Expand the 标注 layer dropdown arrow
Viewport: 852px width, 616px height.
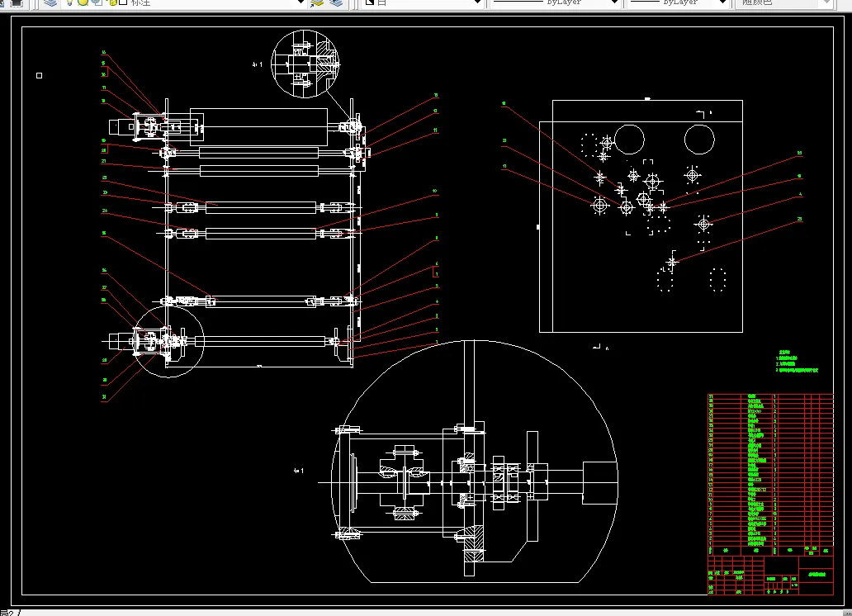click(301, 2)
